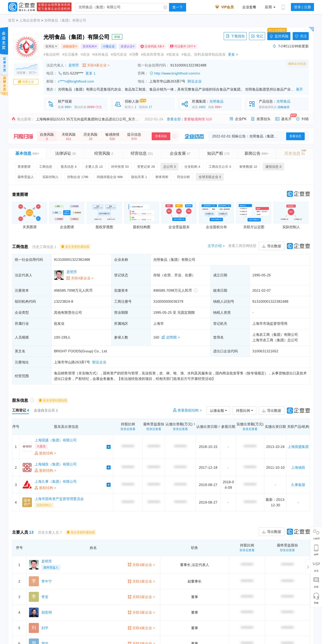Screen dimensions: 322x644
Task: Open 证券主页 side tab
Action: click(x=4, y=64)
